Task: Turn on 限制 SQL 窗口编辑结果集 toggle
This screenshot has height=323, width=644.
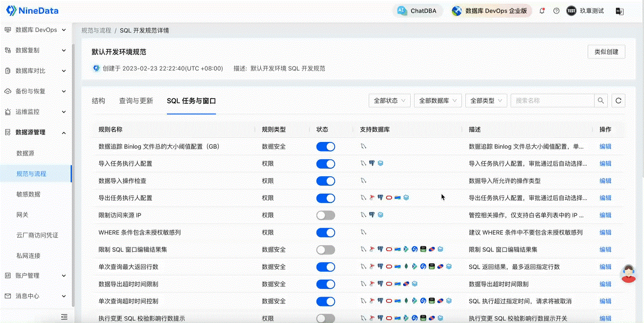Action: point(325,250)
